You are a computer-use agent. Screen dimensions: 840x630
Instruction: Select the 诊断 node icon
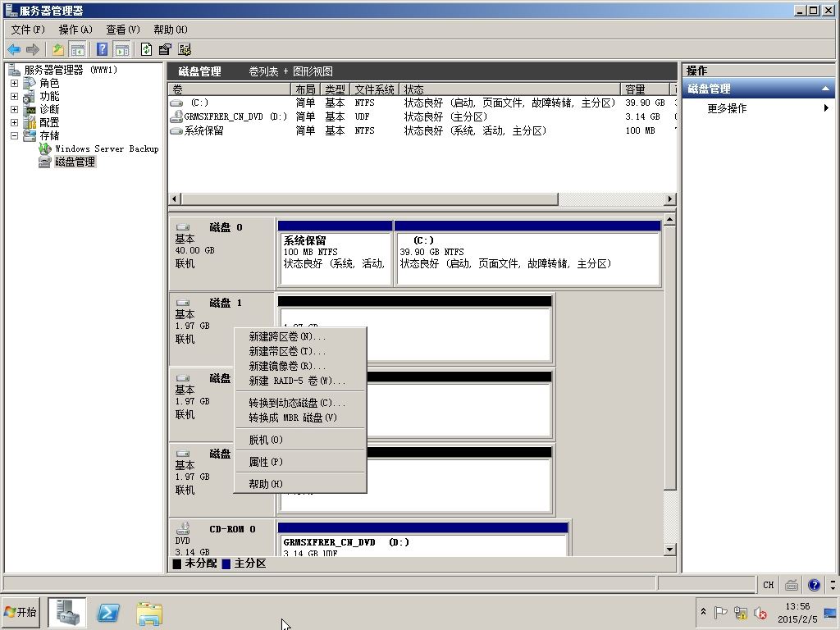[x=30, y=109]
